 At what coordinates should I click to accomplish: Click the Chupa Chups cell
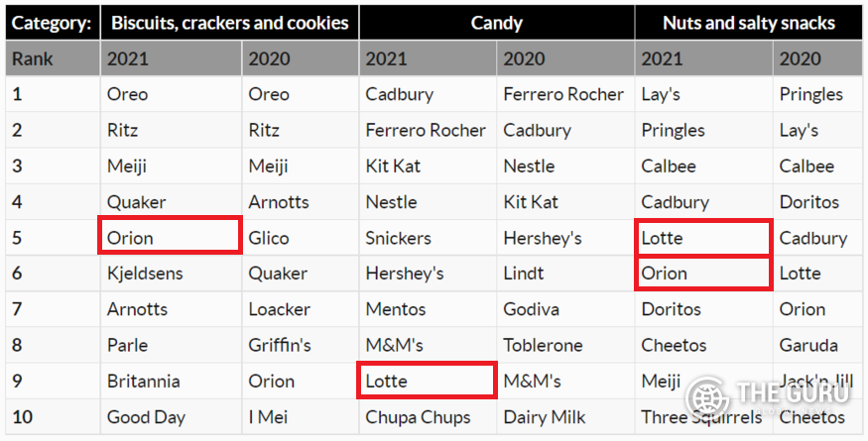pos(428,416)
